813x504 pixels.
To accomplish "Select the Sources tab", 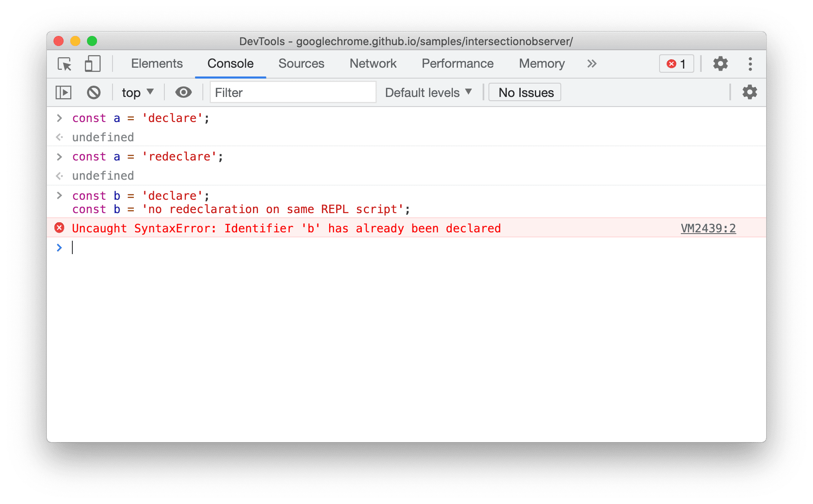I will [300, 63].
